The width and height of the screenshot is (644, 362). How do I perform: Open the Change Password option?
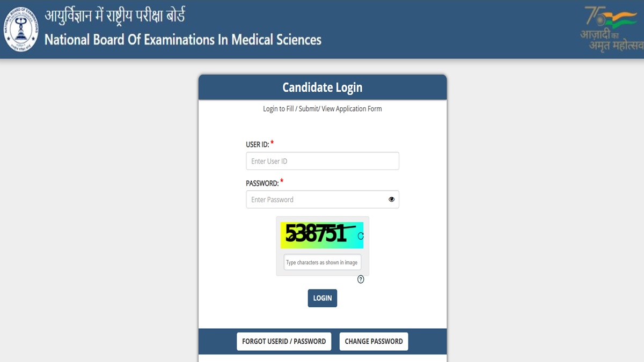pyautogui.click(x=374, y=342)
